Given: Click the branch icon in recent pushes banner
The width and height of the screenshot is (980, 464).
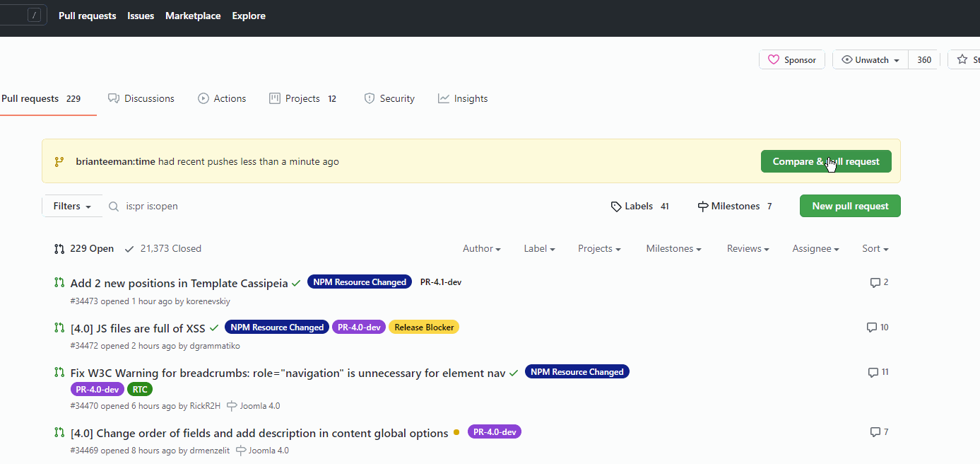Looking at the screenshot, I should [x=59, y=161].
